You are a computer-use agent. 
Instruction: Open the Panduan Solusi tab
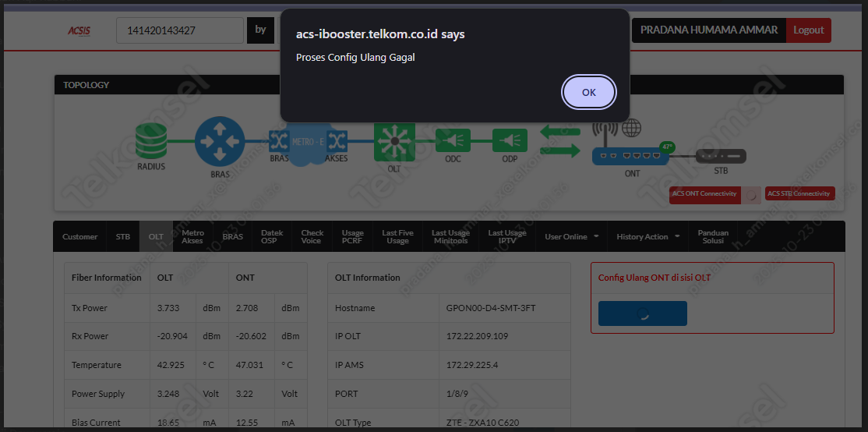[713, 236]
